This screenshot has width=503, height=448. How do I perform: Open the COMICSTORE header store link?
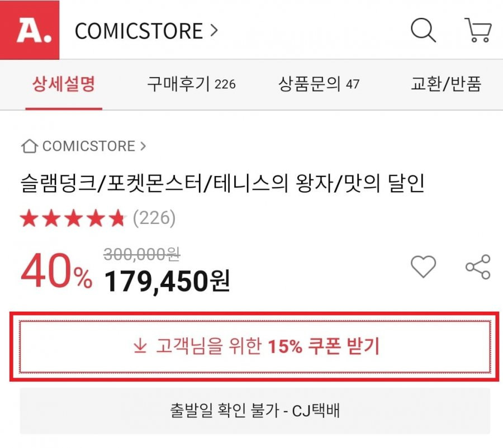[x=139, y=31]
